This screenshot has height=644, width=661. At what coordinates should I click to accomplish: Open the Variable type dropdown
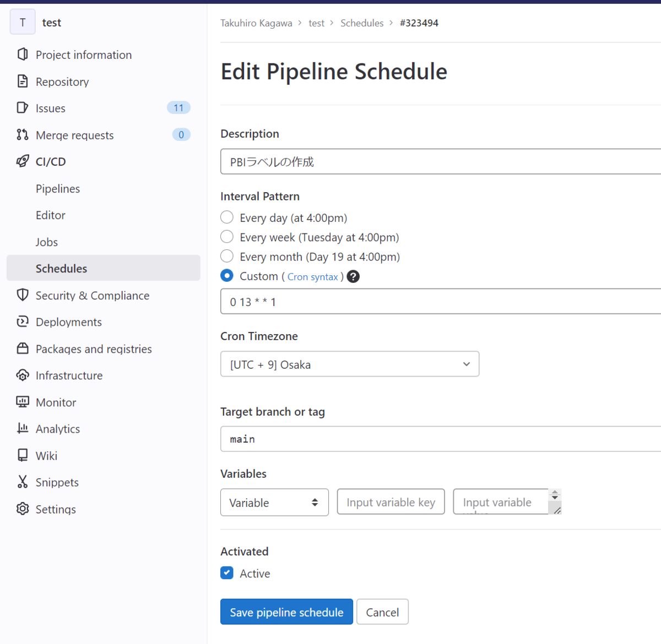(x=274, y=503)
